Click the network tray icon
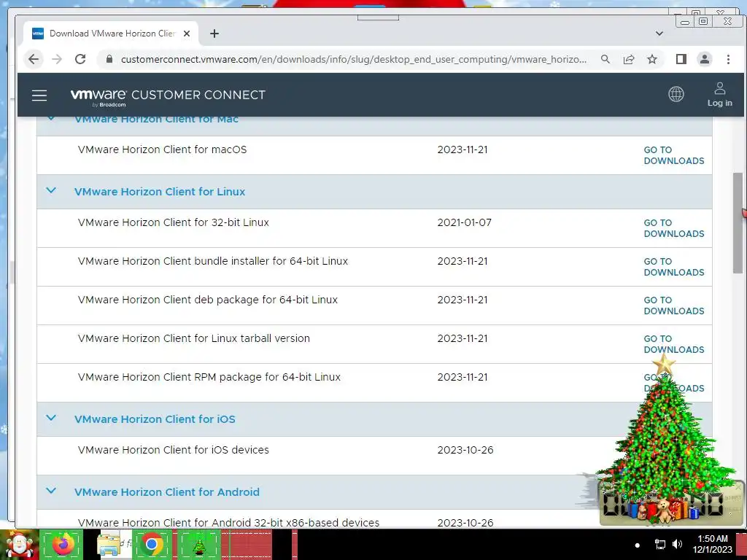Screen dimensions: 747x560 point(659,544)
